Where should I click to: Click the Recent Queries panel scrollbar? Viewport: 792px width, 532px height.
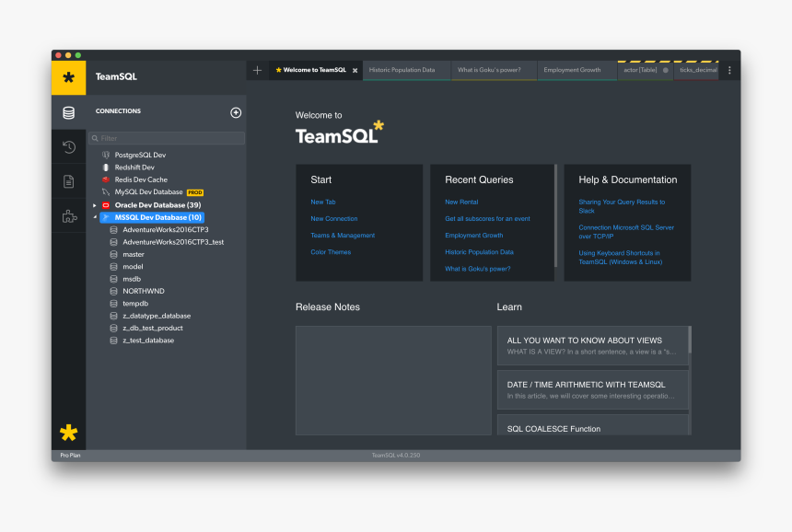pos(555,215)
